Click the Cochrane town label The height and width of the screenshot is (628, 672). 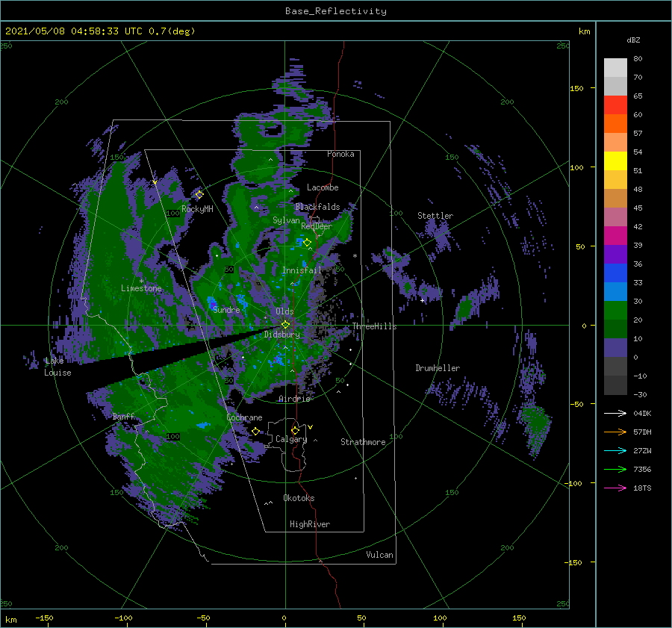[x=244, y=417]
